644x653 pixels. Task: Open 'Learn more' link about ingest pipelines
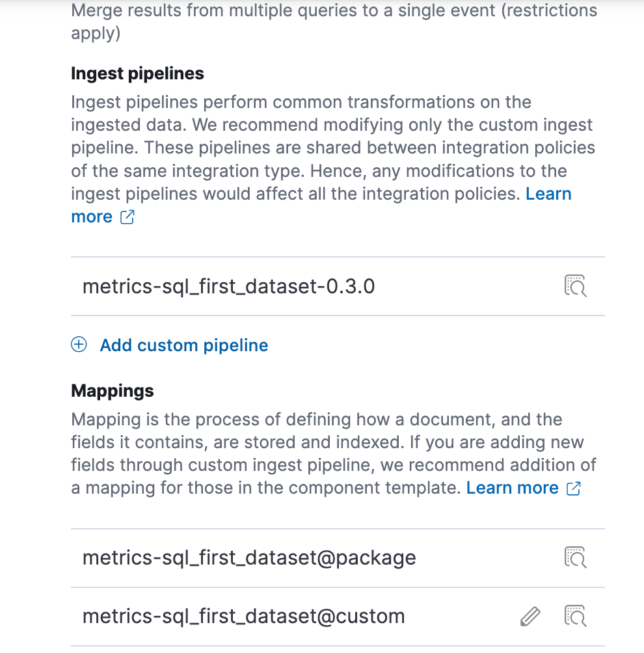click(548, 194)
